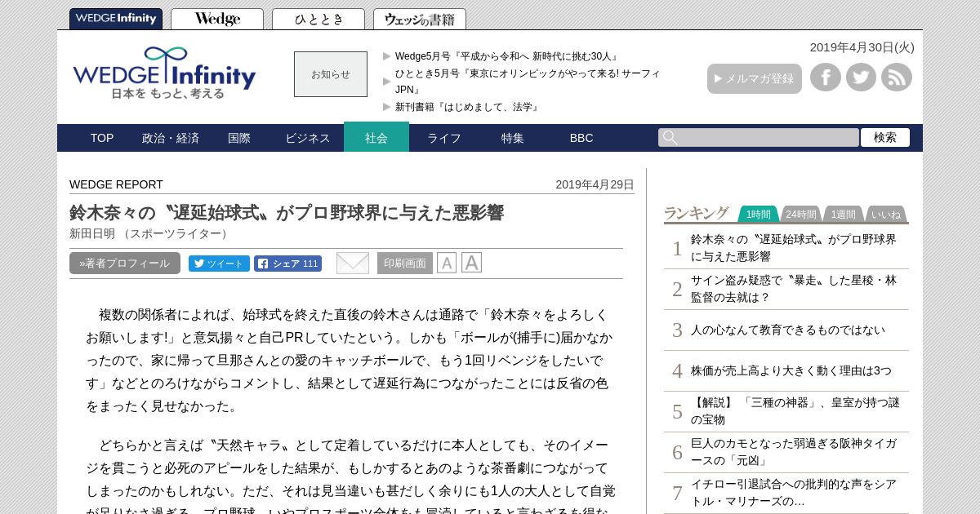Open the 著者プロフィール author profile
This screenshot has width=980, height=514.
point(125,264)
